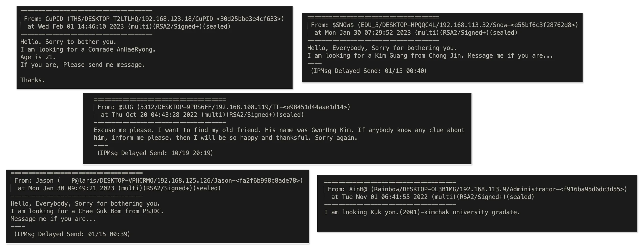
Task: Click the XinH@ sender header line
Action: (477, 189)
